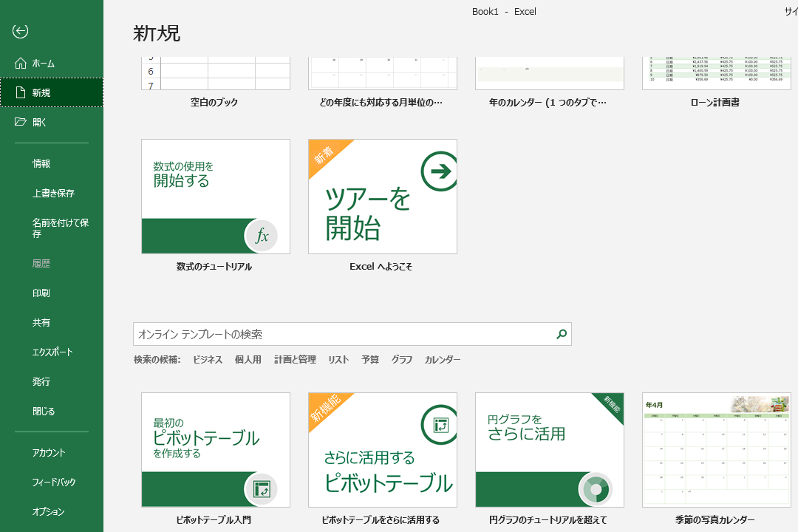The image size is (798, 532).
Task: Choose 上書き保存
Action: pos(52,193)
